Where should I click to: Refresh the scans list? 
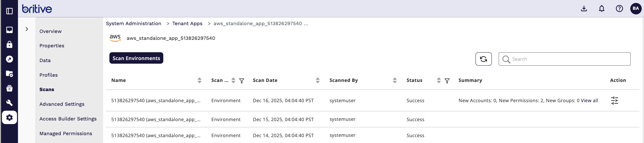click(483, 59)
